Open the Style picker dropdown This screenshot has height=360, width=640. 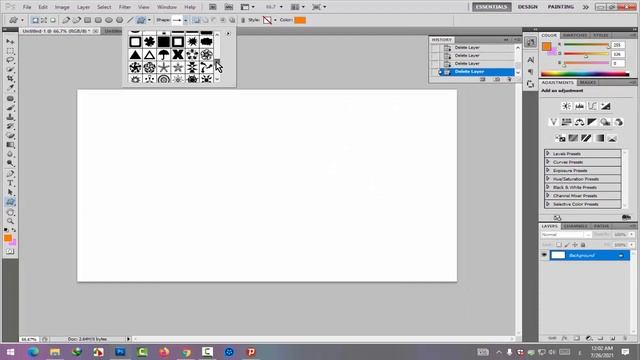point(275,20)
